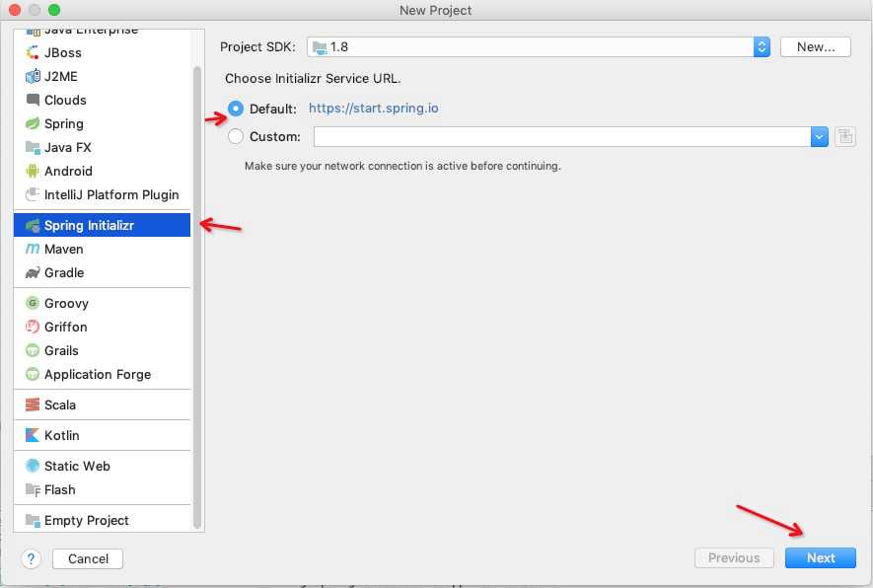Viewport: 873px width, 588px height.
Task: Choose Kotlin project type
Action: [x=102, y=435]
